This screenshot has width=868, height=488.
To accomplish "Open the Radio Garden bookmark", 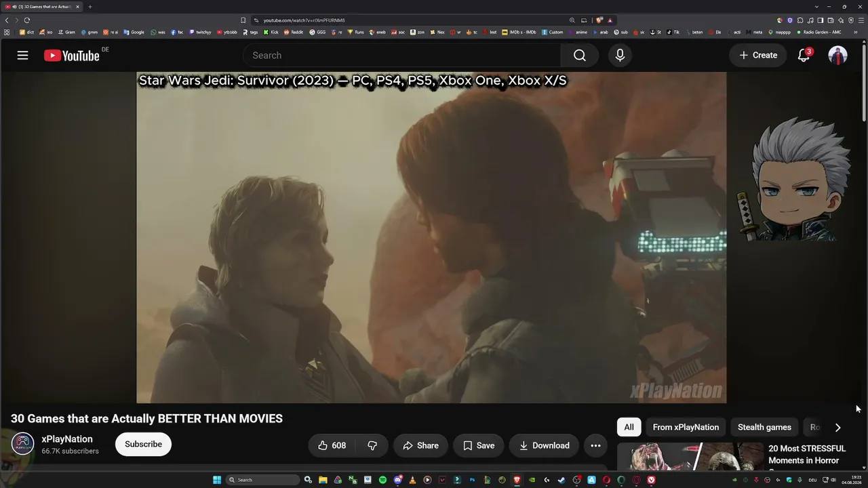I will (819, 32).
